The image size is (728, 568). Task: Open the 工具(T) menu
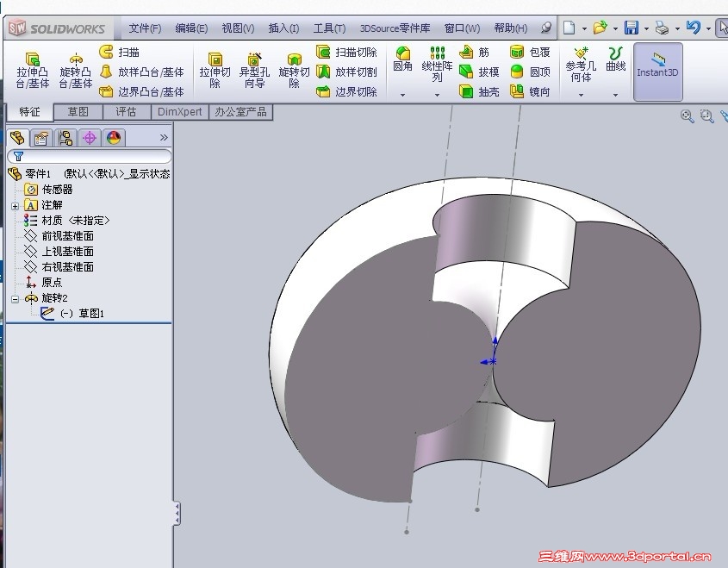pyautogui.click(x=329, y=28)
